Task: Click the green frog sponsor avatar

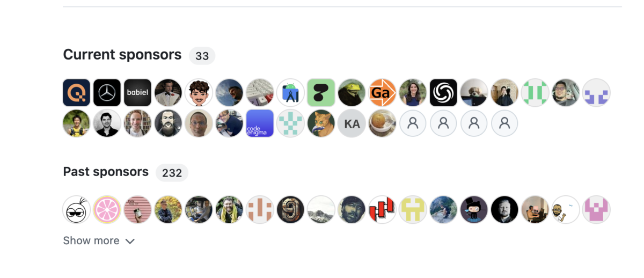Action: (x=352, y=93)
